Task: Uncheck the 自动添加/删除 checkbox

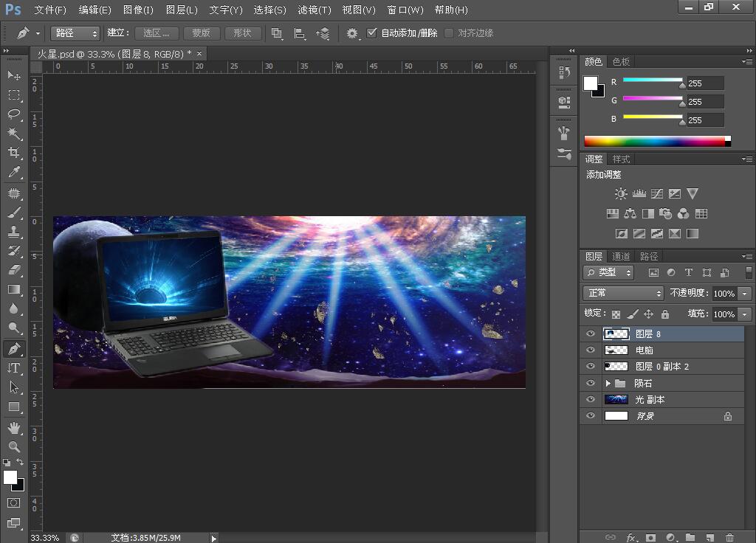Action: click(372, 33)
